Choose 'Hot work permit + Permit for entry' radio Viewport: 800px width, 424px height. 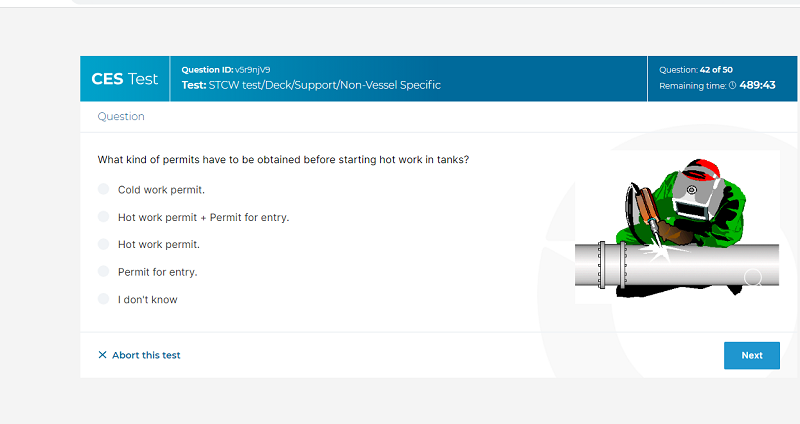coord(104,217)
